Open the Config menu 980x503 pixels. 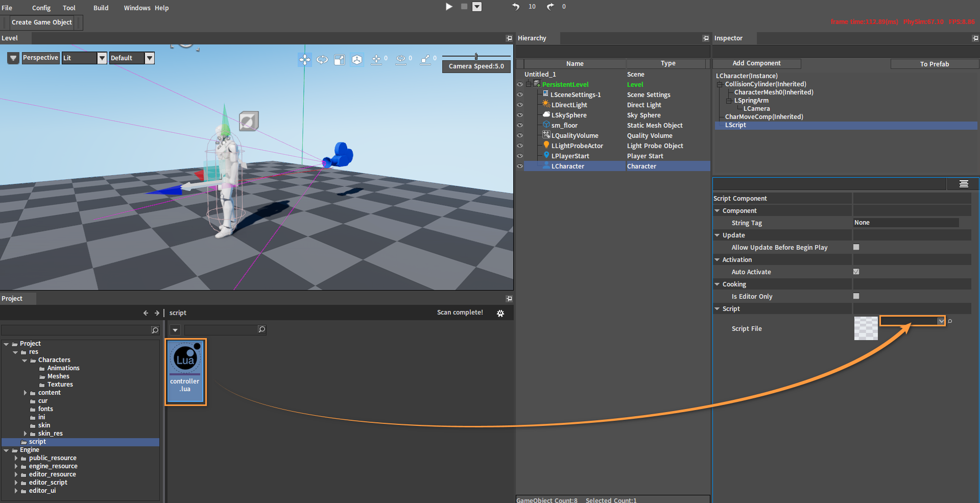coord(41,8)
